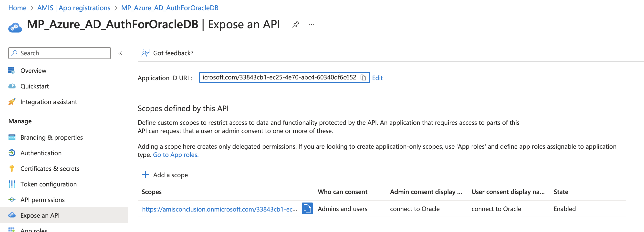Click the Integration assistant rocket icon
This screenshot has width=644, height=232.
pyautogui.click(x=12, y=102)
